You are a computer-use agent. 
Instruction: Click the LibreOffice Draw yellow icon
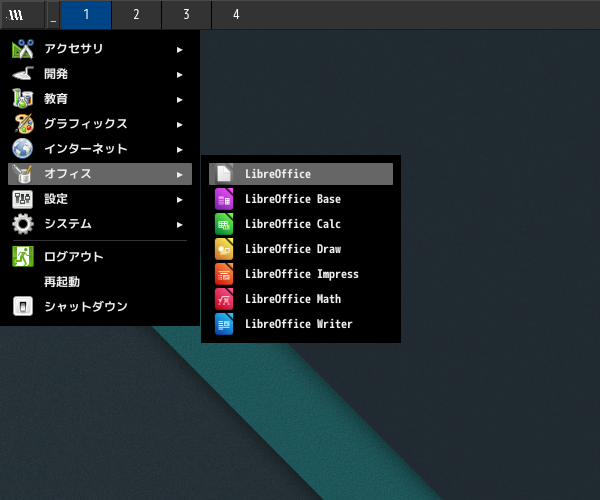tap(224, 249)
